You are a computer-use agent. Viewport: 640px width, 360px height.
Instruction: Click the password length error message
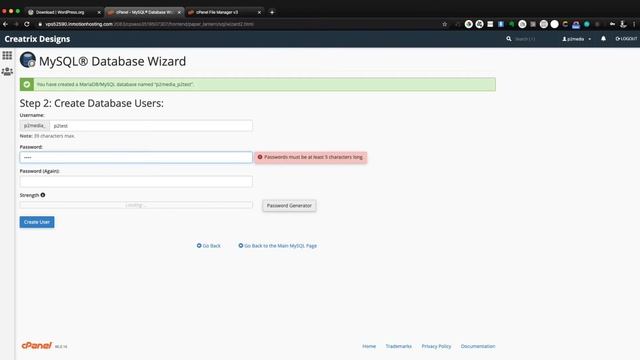[x=311, y=157]
